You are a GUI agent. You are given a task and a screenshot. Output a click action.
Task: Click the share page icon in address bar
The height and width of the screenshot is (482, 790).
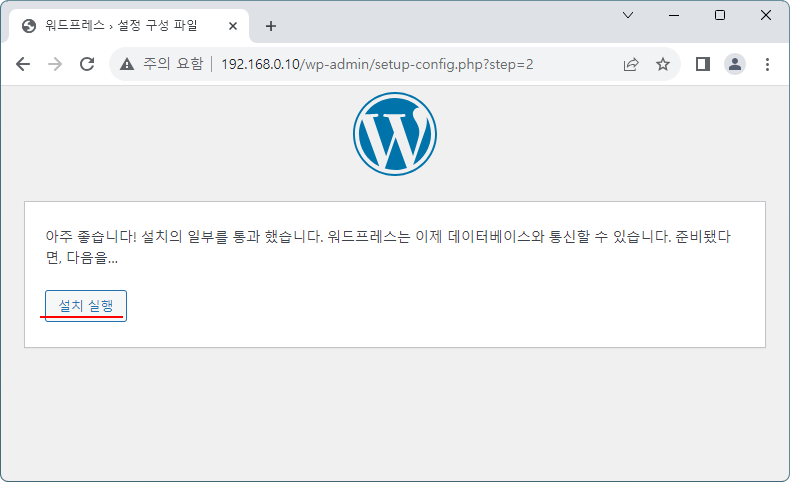(631, 64)
